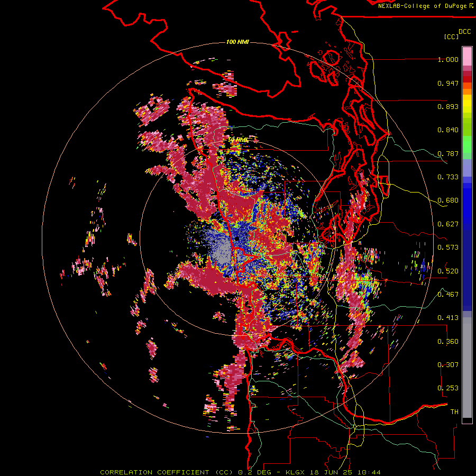Click the [CC] legend unit label
The height and width of the screenshot is (476, 476).
coord(451,36)
